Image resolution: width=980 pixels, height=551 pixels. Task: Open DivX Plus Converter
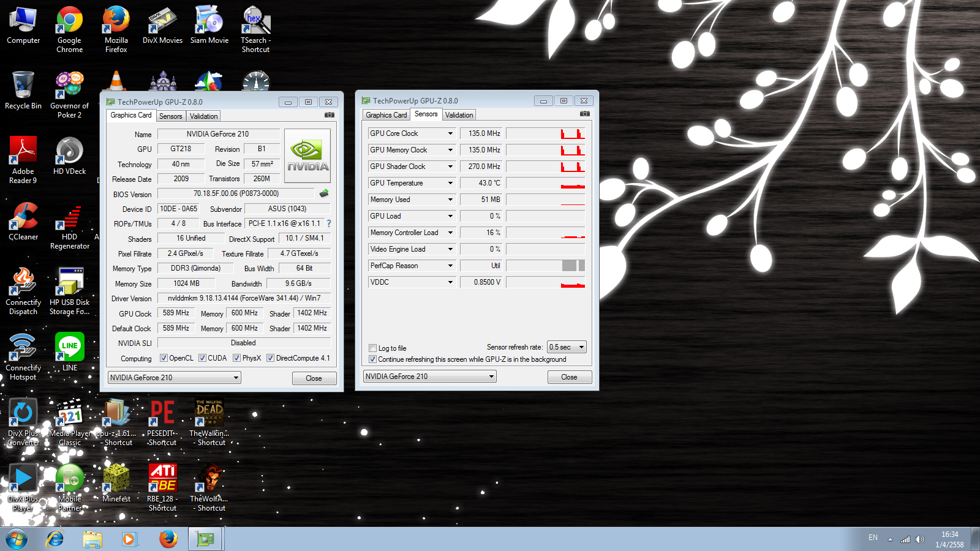pos(23,422)
